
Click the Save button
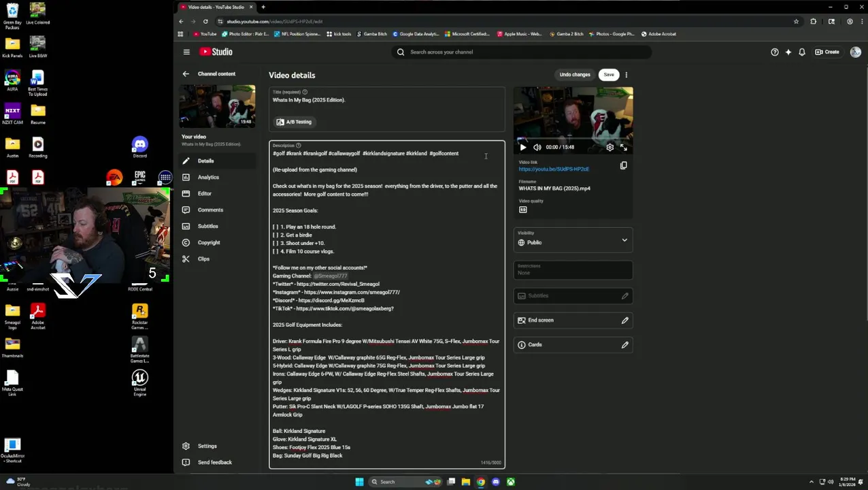(609, 75)
